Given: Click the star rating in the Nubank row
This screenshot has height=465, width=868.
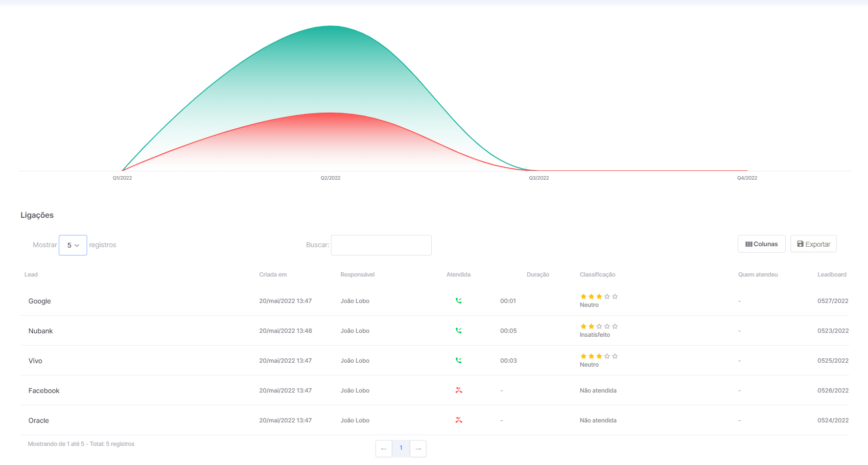Looking at the screenshot, I should [599, 326].
